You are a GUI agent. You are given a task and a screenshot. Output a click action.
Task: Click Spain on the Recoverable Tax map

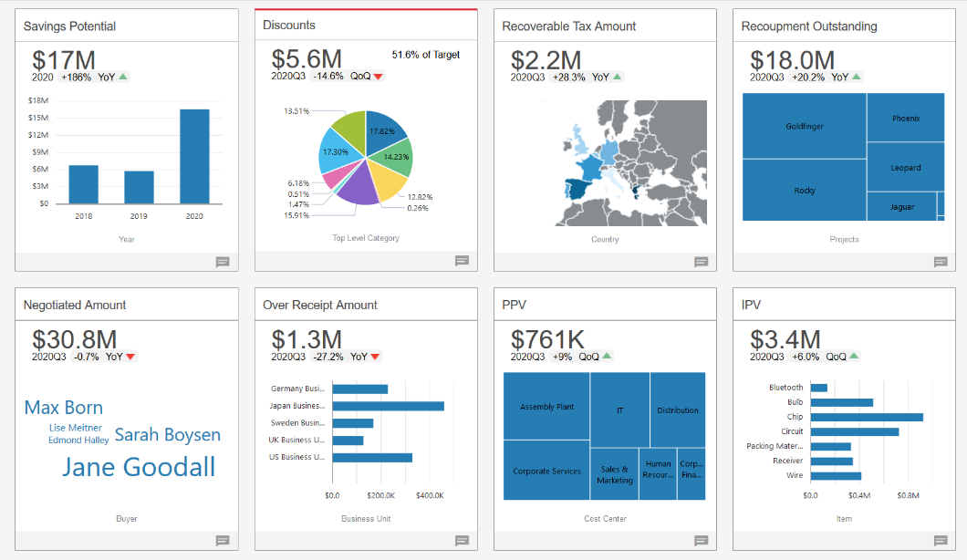(x=579, y=188)
